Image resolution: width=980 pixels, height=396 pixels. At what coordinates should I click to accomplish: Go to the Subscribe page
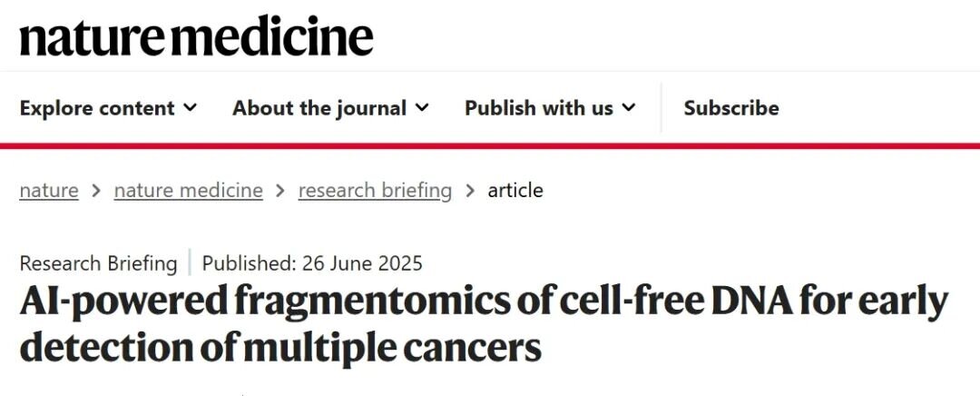731,107
